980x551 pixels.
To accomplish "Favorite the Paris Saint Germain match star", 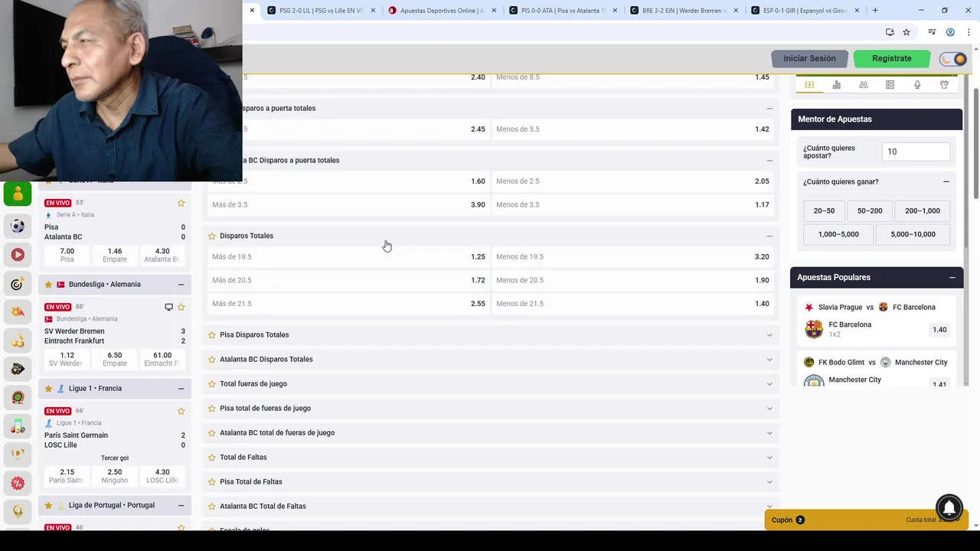I will pyautogui.click(x=181, y=411).
